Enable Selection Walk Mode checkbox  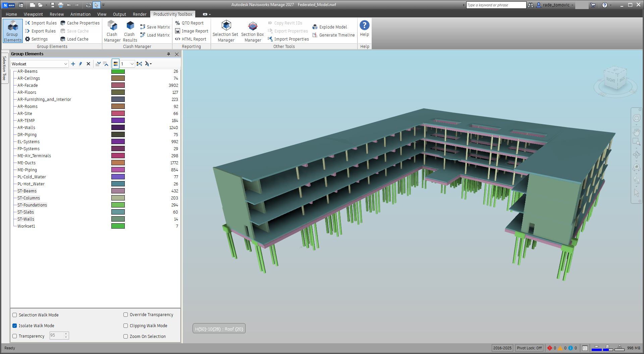[15, 315]
